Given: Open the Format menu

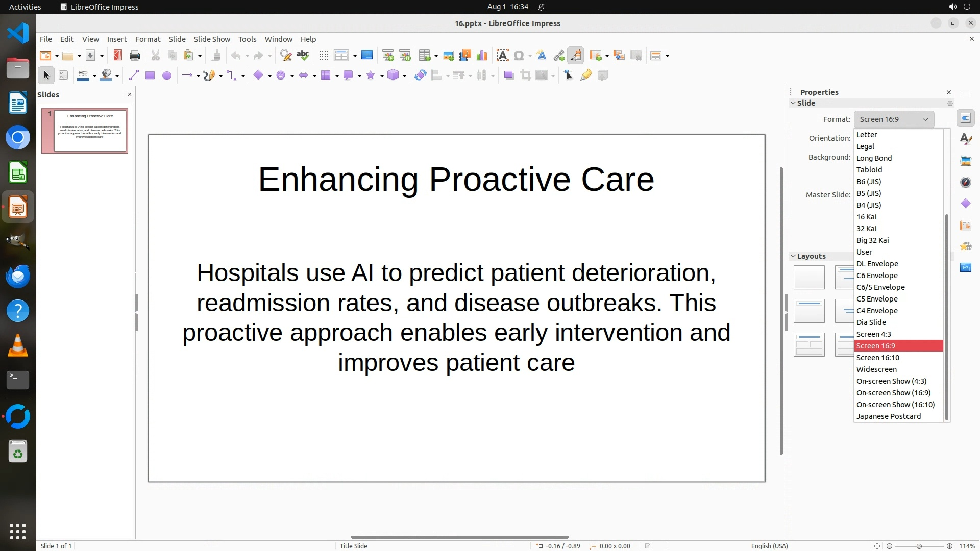Looking at the screenshot, I should pyautogui.click(x=148, y=39).
